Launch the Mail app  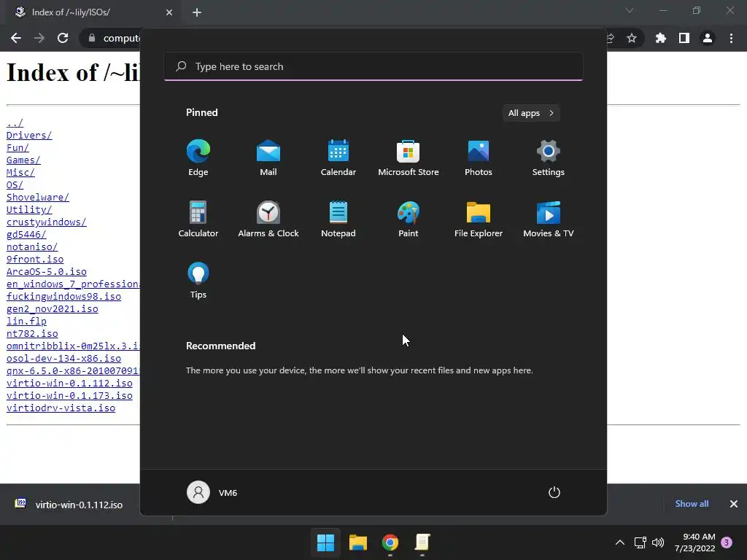click(x=268, y=157)
